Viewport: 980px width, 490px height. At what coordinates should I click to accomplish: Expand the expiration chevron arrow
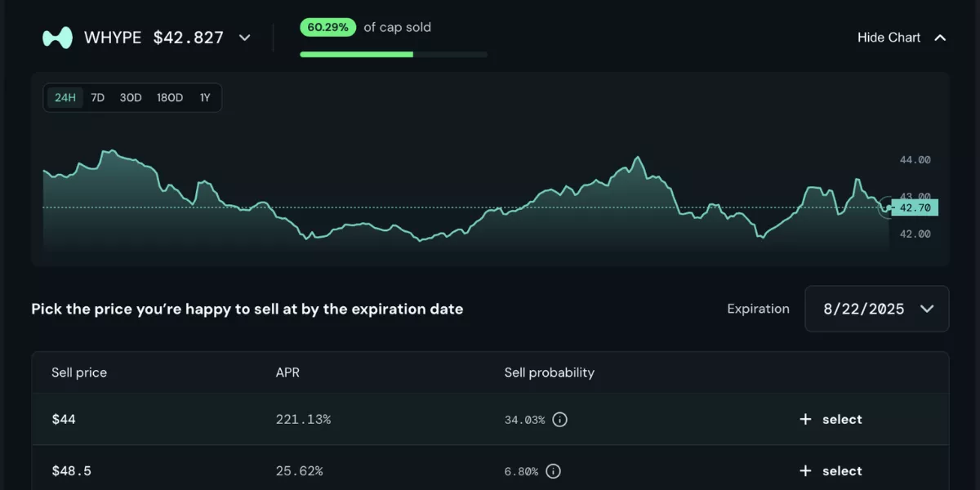pos(927,310)
